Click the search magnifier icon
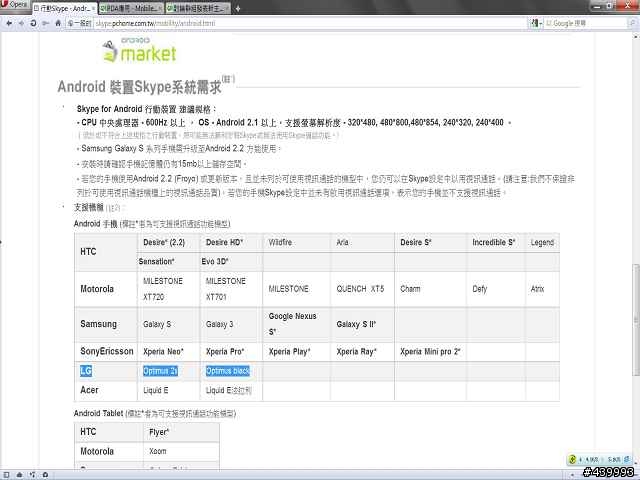Viewport: 640px width, 480px height. [x=632, y=23]
